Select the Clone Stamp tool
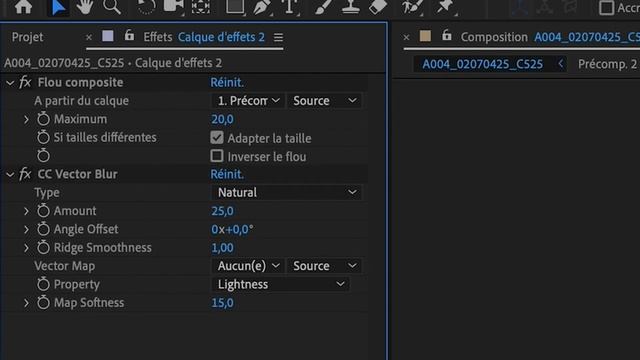Image resolution: width=640 pixels, height=360 pixels. point(351,7)
